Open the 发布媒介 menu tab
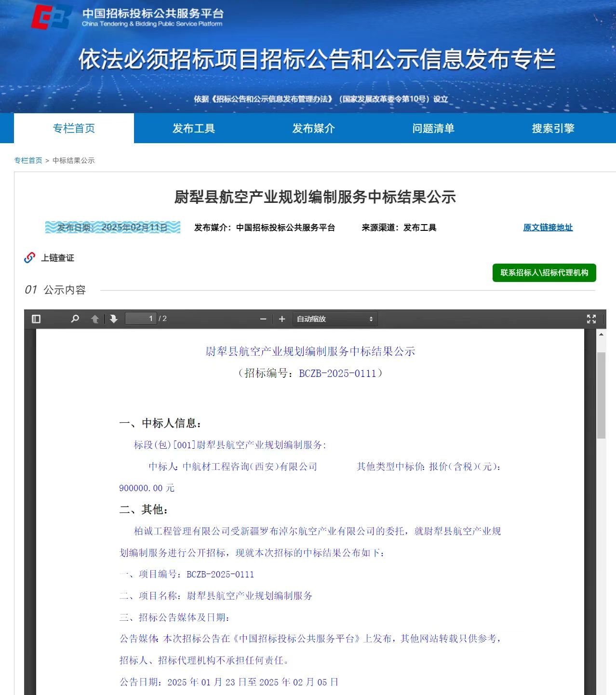616x695 pixels. (x=313, y=128)
